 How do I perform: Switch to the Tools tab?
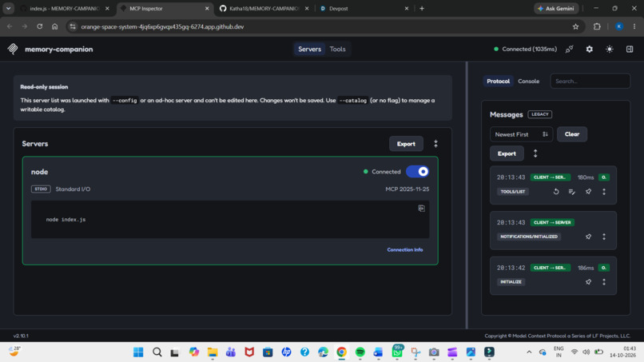338,50
